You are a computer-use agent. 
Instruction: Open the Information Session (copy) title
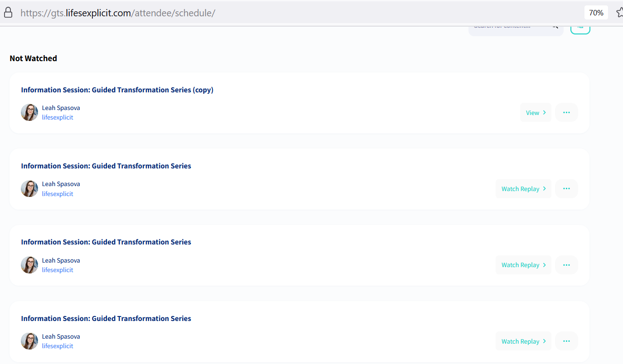(117, 90)
